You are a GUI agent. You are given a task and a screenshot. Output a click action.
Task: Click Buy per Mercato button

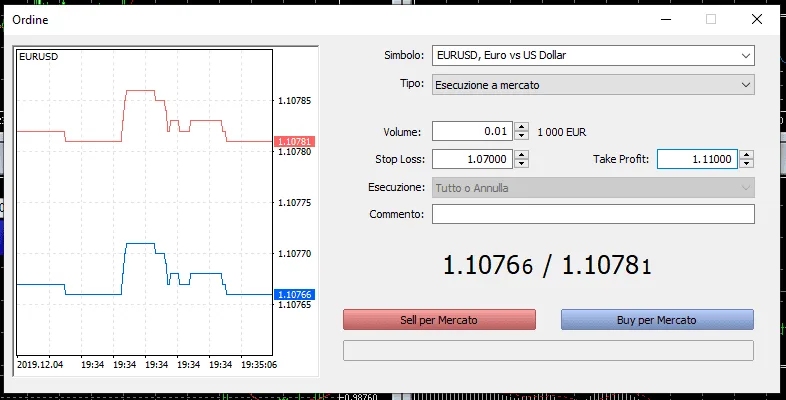[x=657, y=320]
